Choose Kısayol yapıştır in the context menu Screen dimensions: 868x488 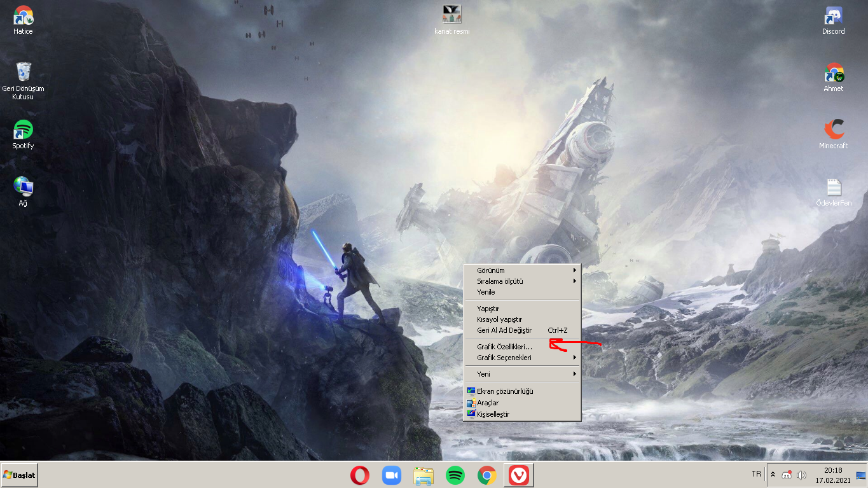point(523,319)
